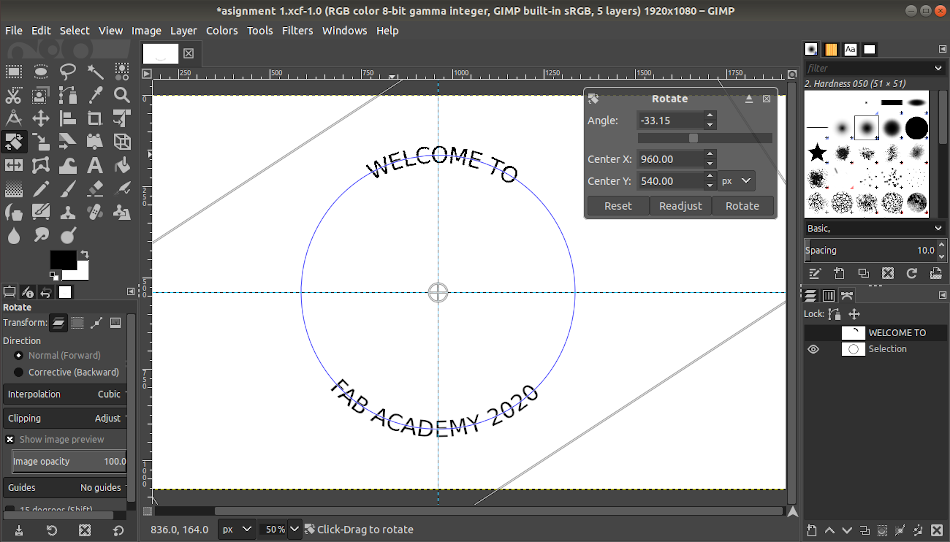Select the Free Select lasso tool
Image resolution: width=950 pixels, height=542 pixels.
[68, 71]
